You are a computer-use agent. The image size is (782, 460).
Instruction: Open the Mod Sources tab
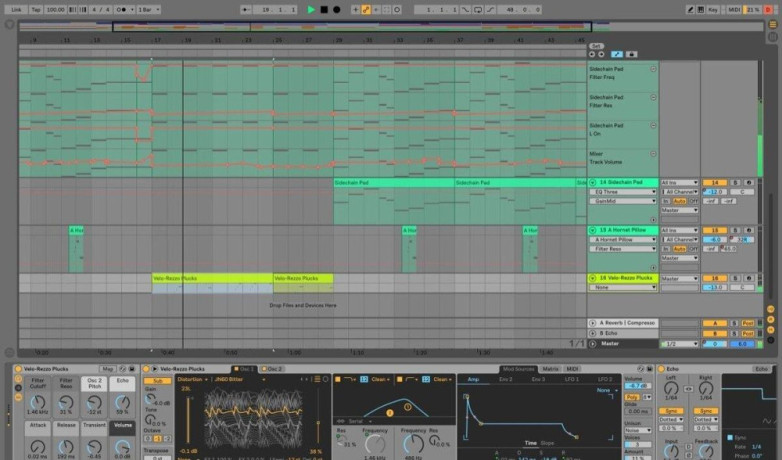[519, 369]
